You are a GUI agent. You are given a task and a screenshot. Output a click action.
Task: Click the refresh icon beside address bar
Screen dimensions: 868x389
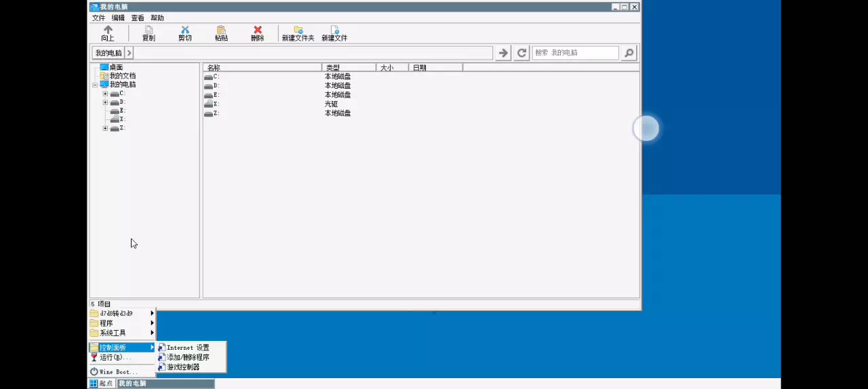coord(521,53)
